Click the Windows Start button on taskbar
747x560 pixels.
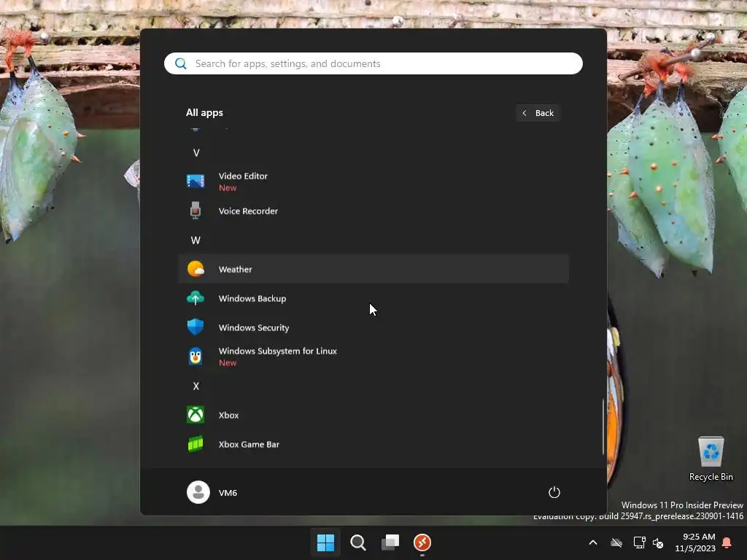(326, 542)
